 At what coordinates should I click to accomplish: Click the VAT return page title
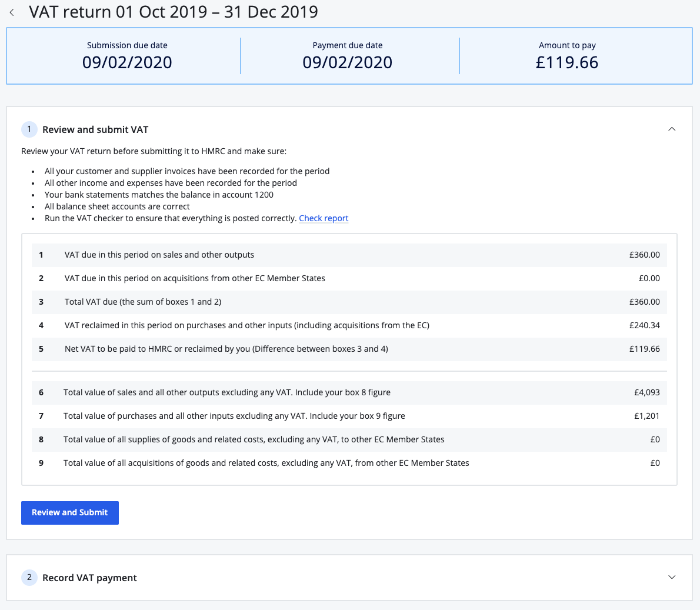click(x=174, y=12)
